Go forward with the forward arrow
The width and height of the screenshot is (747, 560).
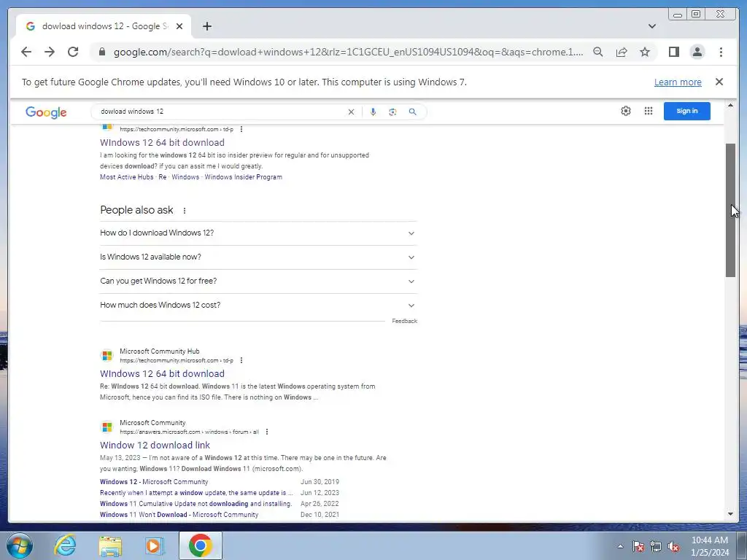click(50, 52)
